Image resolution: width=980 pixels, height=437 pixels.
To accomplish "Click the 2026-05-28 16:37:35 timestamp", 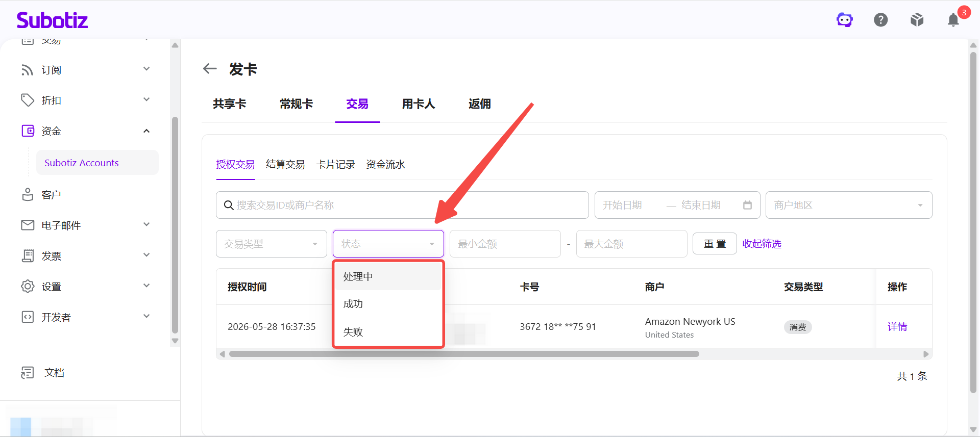I will (272, 327).
